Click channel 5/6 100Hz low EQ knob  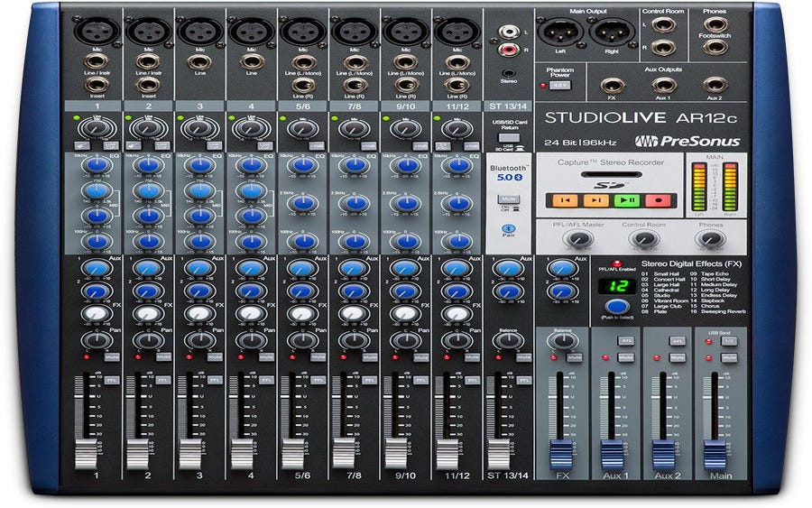click(303, 241)
